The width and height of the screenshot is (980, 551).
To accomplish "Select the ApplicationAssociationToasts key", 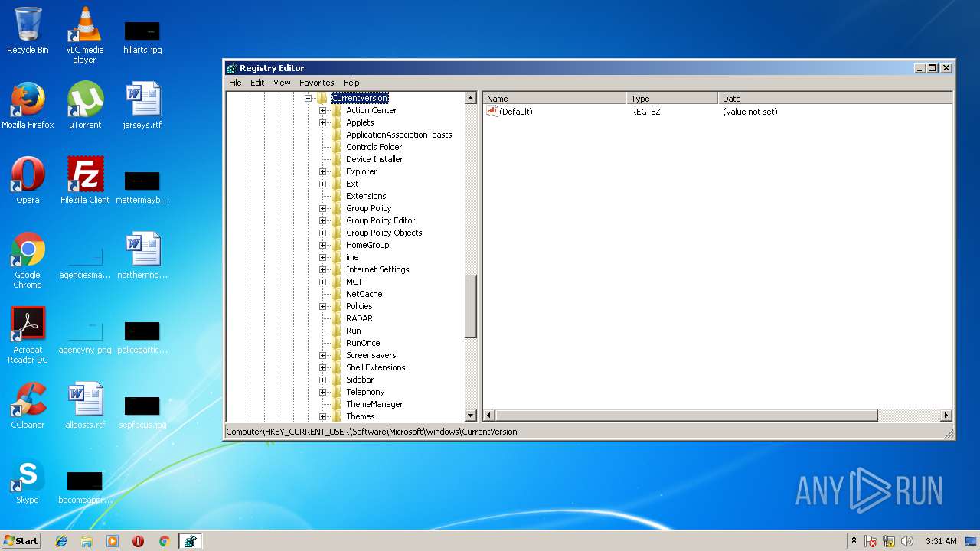I will (399, 135).
